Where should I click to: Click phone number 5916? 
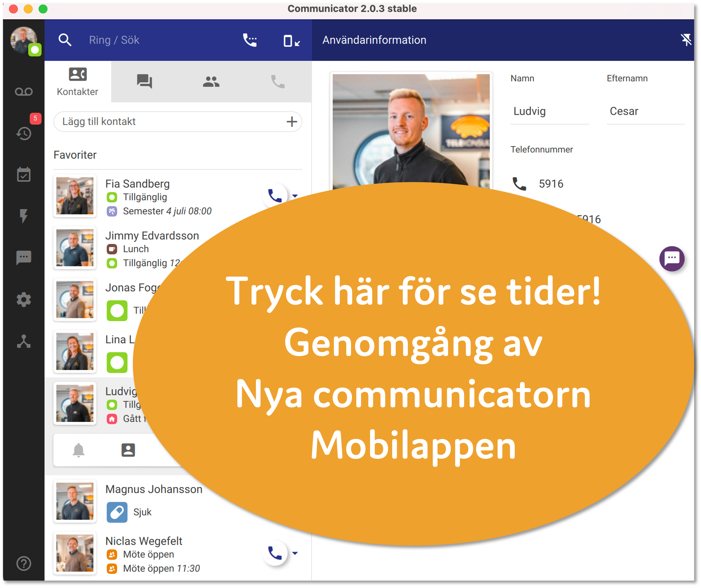551,184
